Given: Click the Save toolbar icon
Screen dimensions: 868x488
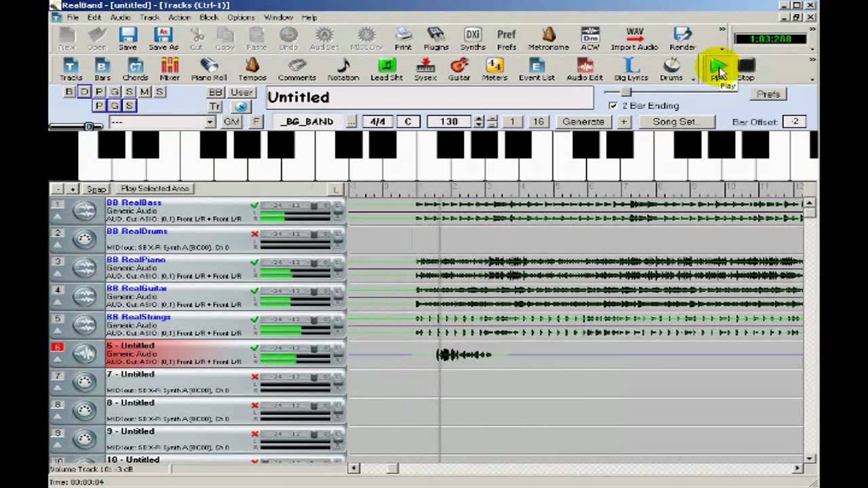Looking at the screenshot, I should [127, 39].
